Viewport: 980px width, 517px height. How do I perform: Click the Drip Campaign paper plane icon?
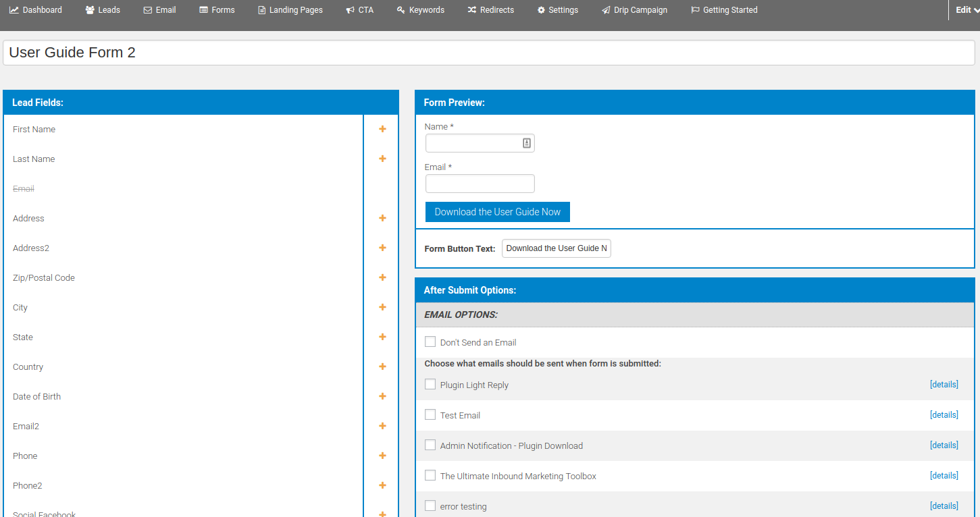pyautogui.click(x=606, y=10)
